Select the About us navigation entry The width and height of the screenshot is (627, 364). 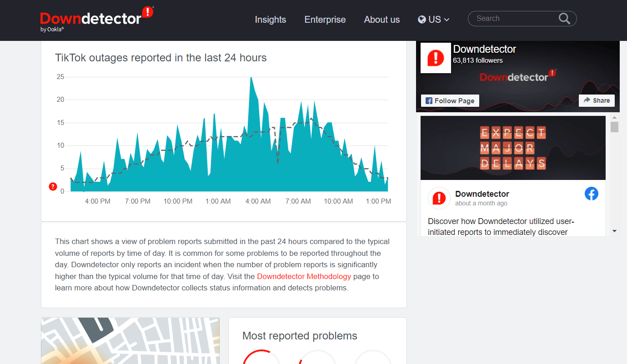(381, 20)
